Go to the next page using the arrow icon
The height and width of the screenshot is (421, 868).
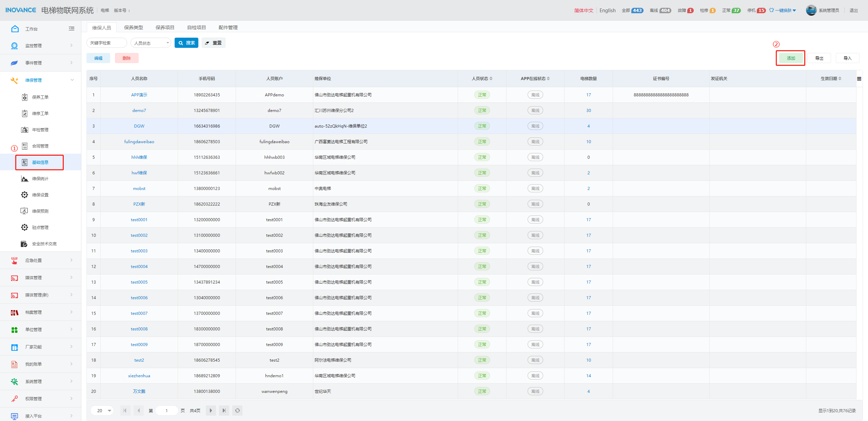coord(211,410)
